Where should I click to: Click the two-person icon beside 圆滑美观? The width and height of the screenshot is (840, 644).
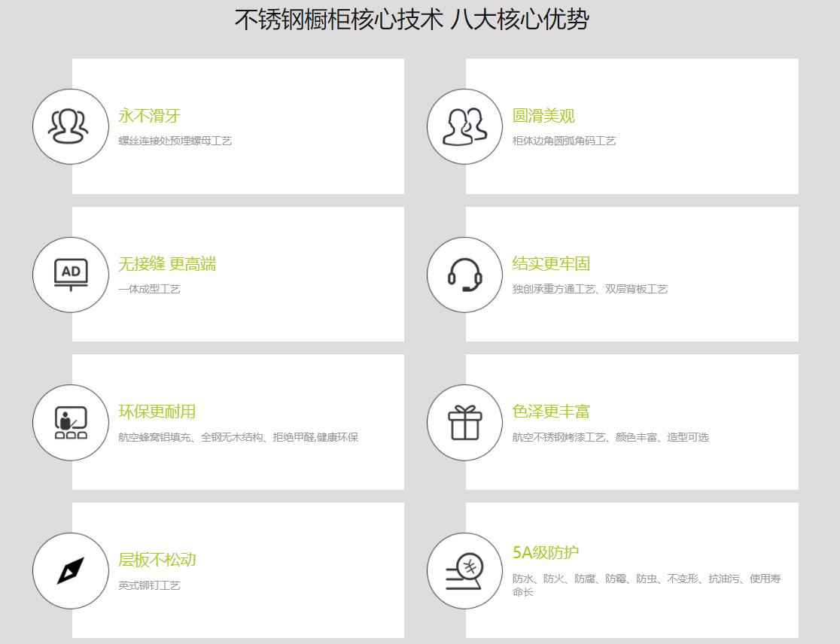(x=464, y=126)
